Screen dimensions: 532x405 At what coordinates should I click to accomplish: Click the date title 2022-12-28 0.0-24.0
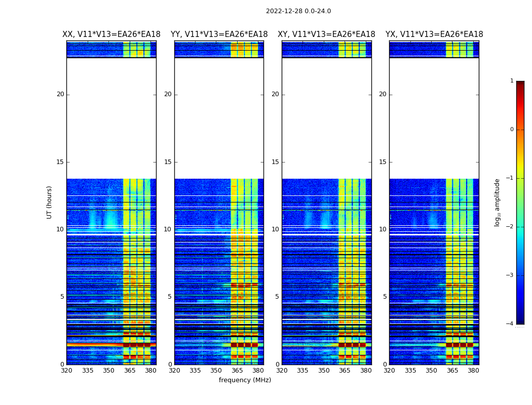point(298,11)
